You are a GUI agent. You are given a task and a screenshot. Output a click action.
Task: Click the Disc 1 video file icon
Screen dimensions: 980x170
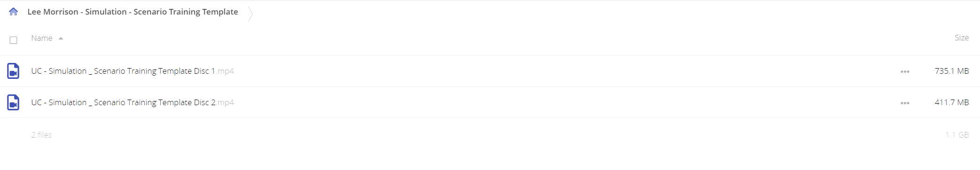pos(13,71)
